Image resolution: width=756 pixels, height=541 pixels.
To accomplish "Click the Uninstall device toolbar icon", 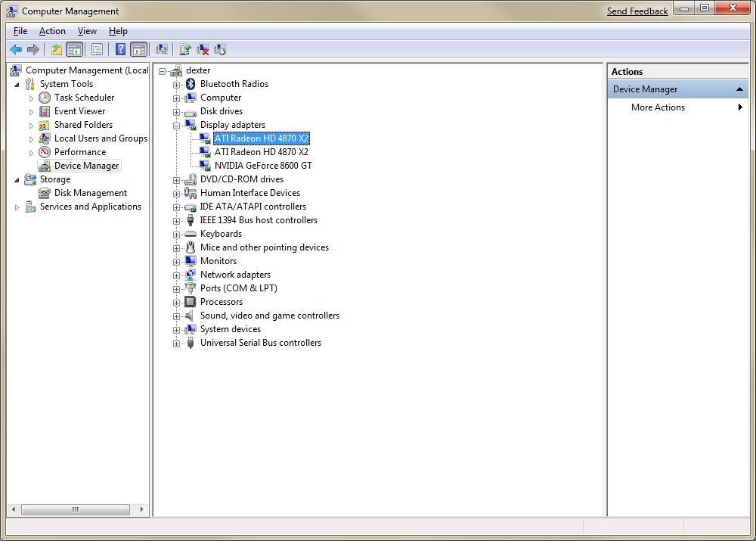I will [x=203, y=50].
